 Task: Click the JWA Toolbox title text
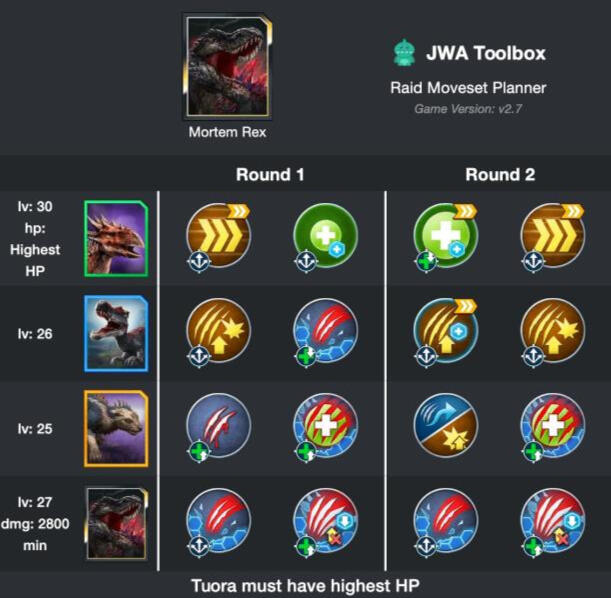click(x=486, y=53)
